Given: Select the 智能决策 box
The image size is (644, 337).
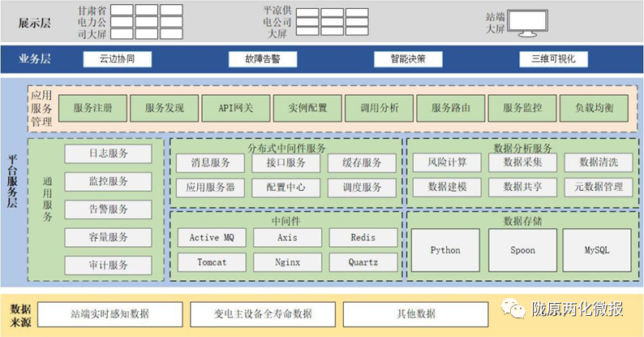Looking at the screenshot, I should pyautogui.click(x=408, y=59).
